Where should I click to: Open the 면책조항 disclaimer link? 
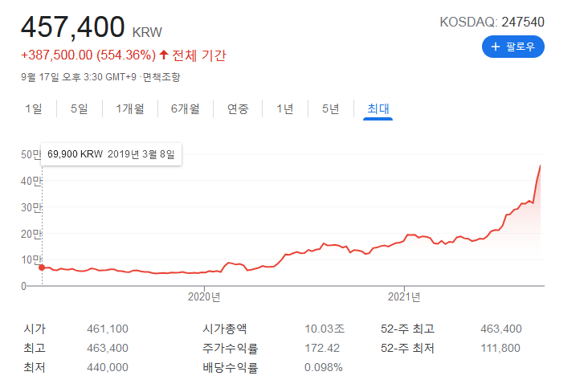tap(162, 77)
